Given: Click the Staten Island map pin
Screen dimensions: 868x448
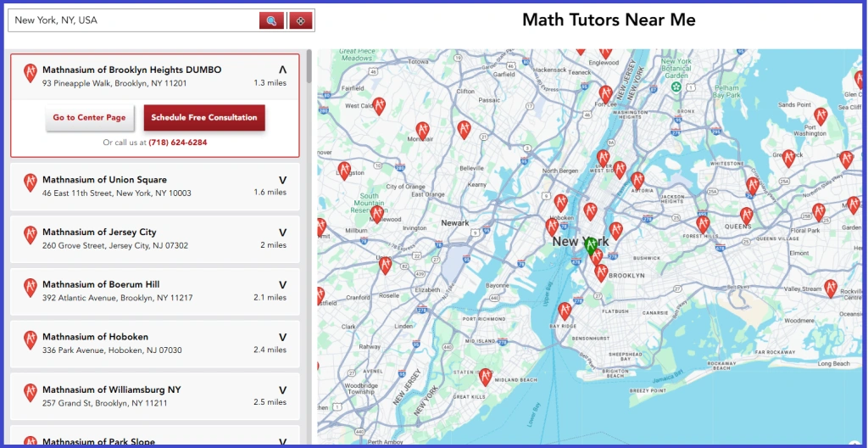Looking at the screenshot, I should 486,376.
